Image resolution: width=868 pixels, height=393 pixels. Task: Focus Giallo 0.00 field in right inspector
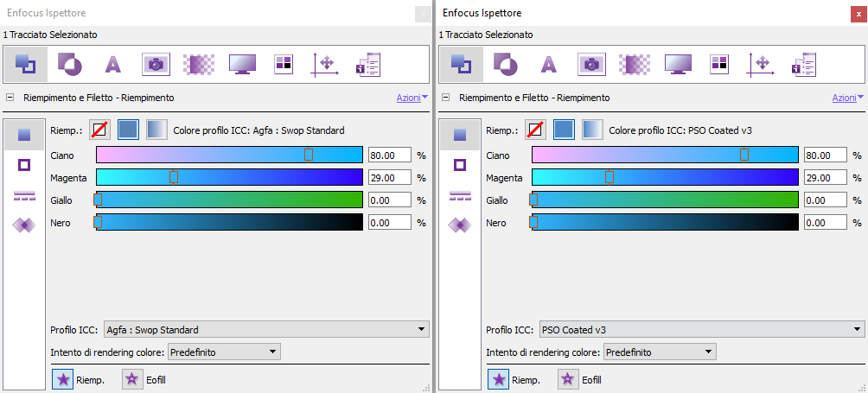coord(826,200)
